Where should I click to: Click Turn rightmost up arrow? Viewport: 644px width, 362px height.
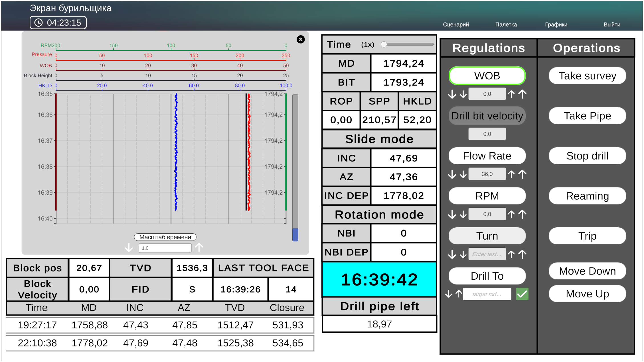tap(522, 254)
